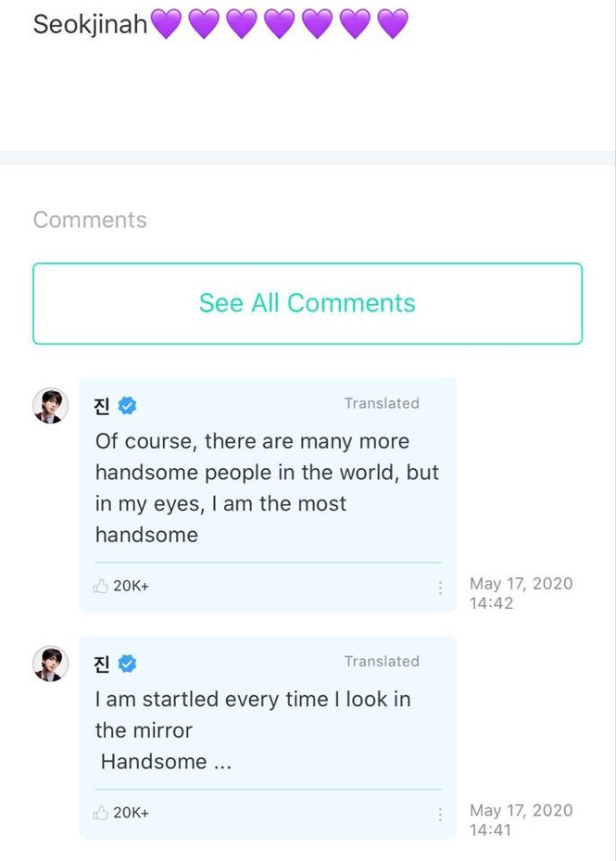Viewport: 616px width, 861px height.
Task: Tap the 20K+ like count on second comment
Action: [x=131, y=813]
